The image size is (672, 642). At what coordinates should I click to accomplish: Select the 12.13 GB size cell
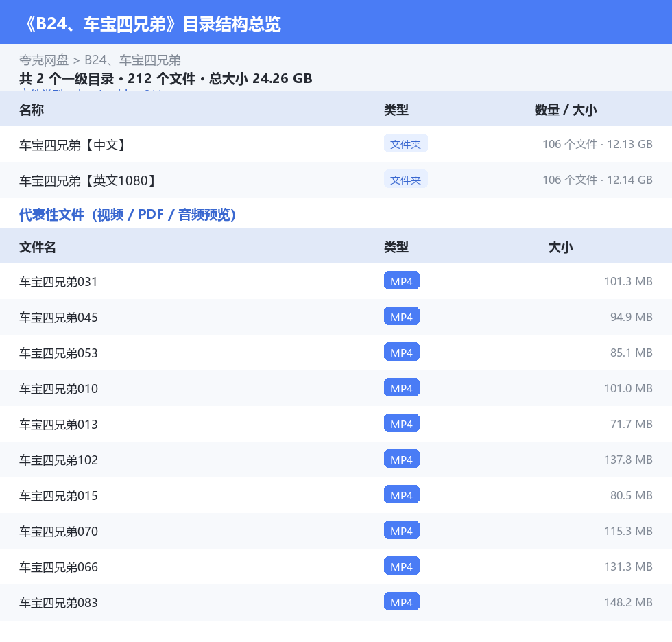597,144
